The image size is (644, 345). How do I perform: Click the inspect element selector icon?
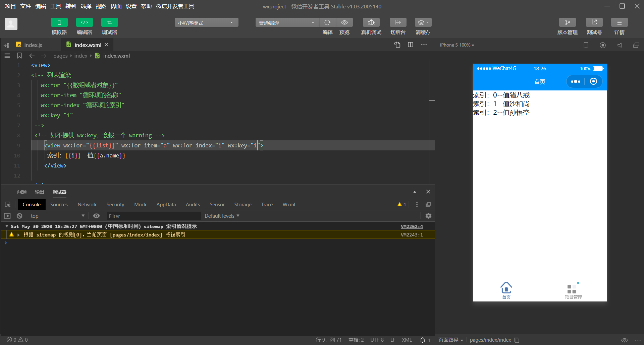[8, 205]
